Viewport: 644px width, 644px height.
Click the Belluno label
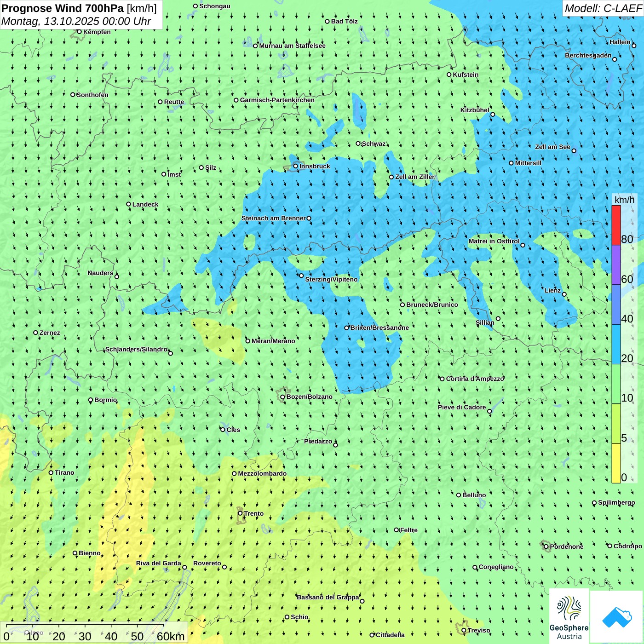[474, 495]
